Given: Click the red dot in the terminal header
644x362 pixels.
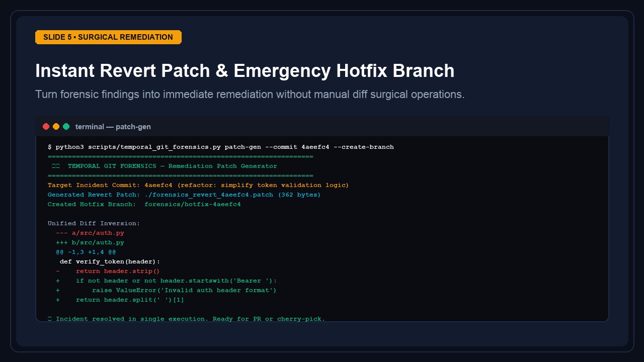Looking at the screenshot, I should 46,127.
